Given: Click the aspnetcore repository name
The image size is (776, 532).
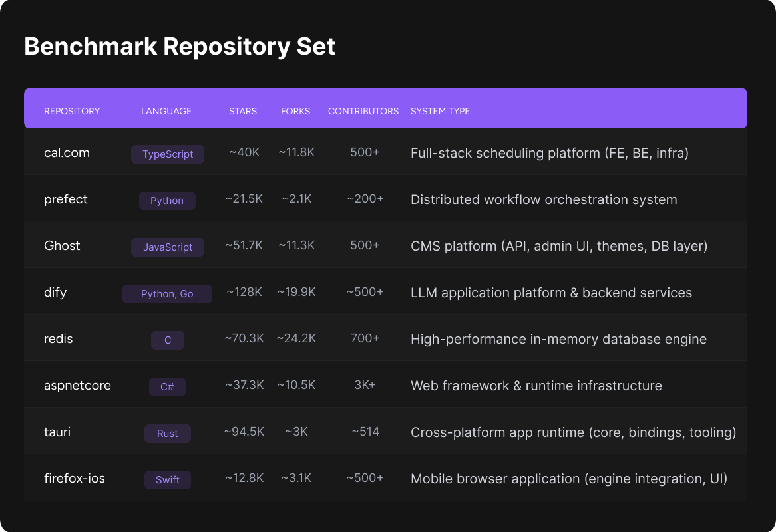Looking at the screenshot, I should [x=77, y=386].
